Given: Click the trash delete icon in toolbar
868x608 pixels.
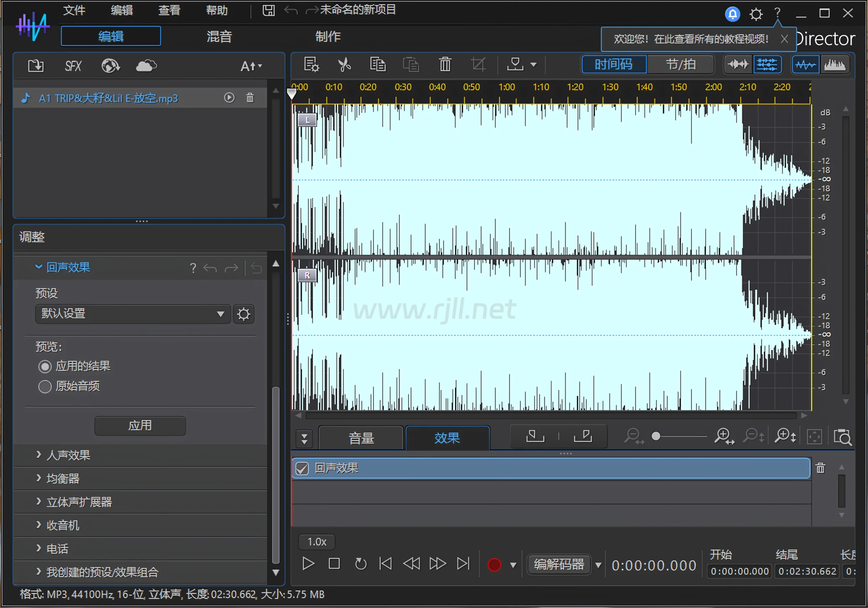Looking at the screenshot, I should point(445,65).
